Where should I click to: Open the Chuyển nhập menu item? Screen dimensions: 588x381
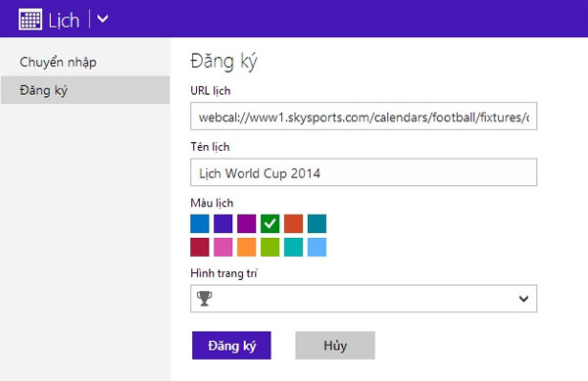pyautogui.click(x=58, y=62)
